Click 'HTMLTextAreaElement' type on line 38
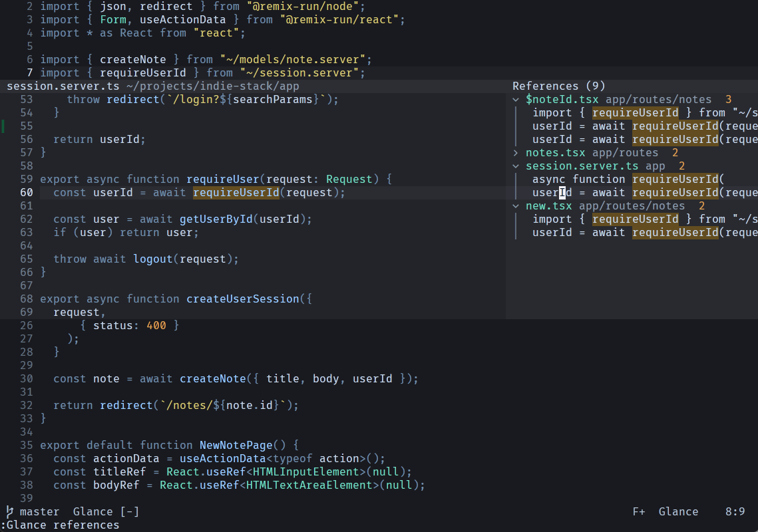The image size is (758, 532). [x=309, y=485]
